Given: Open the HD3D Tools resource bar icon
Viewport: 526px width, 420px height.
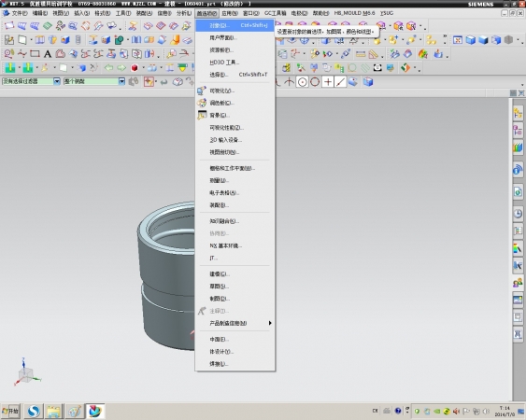Looking at the screenshot, I should pyautogui.click(x=518, y=170).
